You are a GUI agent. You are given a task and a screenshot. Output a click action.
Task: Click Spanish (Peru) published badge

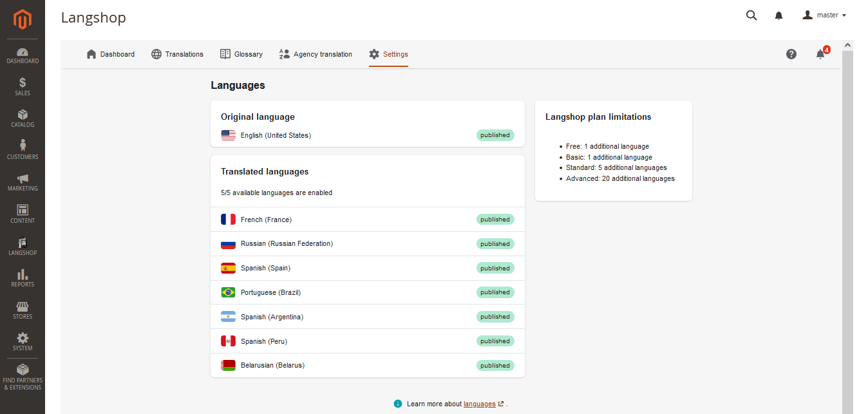[495, 341]
